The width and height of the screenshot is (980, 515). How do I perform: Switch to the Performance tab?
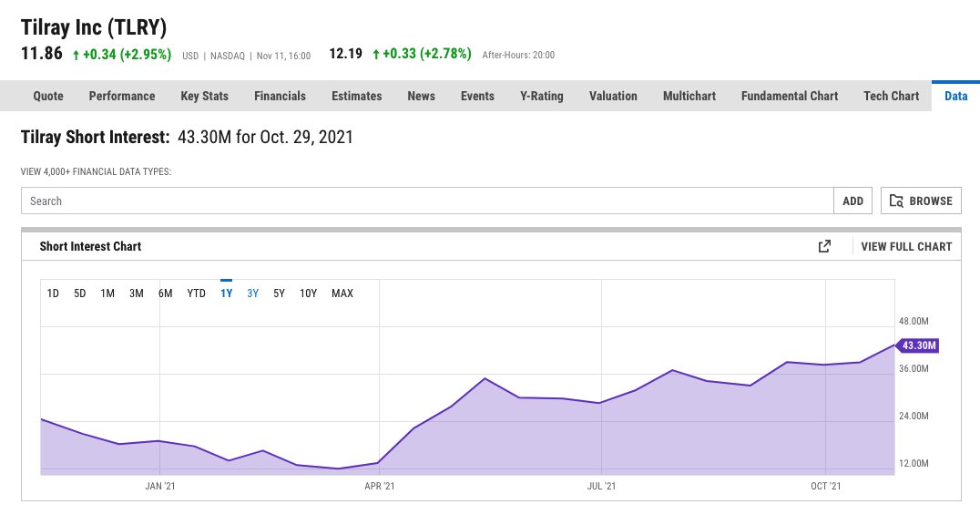[122, 96]
